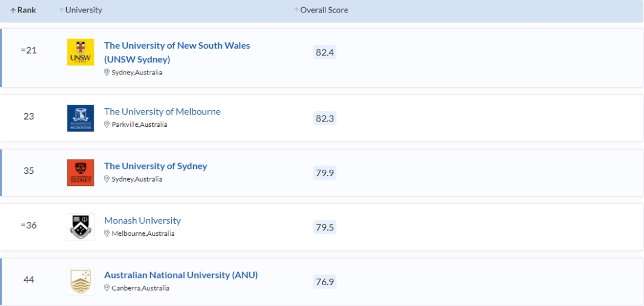The height and width of the screenshot is (306, 644).
Task: Click the University of Sydney logo
Action: 80,173
